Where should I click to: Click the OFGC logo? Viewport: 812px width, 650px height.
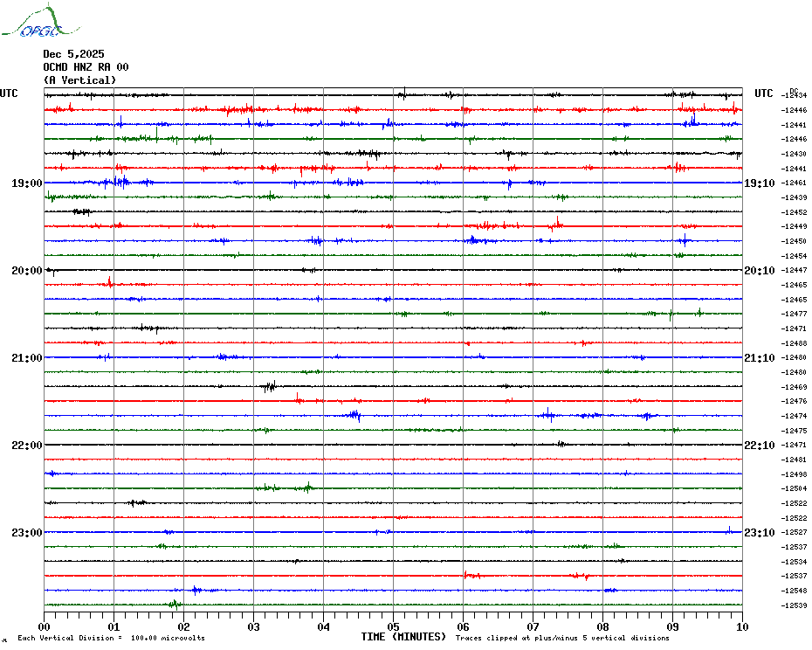[x=40, y=21]
